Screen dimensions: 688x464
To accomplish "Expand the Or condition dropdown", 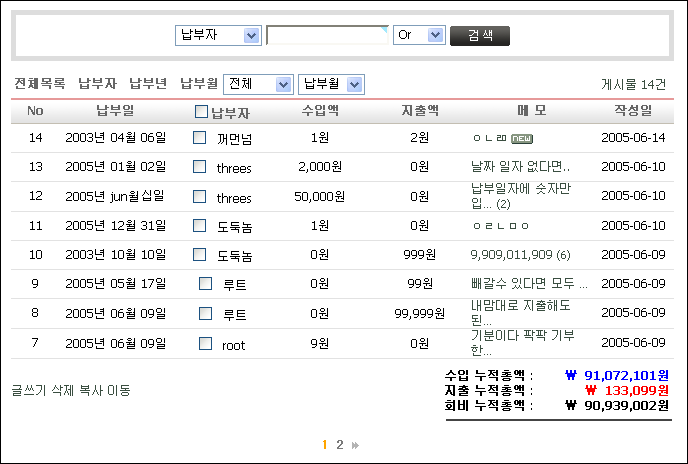I will (418, 36).
